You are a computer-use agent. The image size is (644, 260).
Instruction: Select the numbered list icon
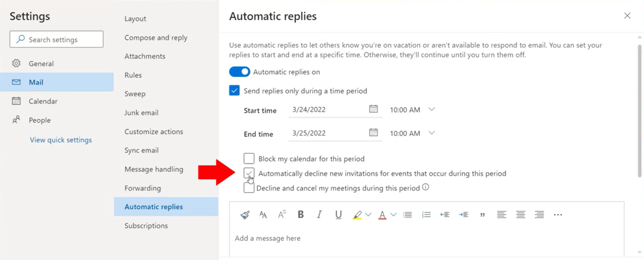(x=426, y=214)
